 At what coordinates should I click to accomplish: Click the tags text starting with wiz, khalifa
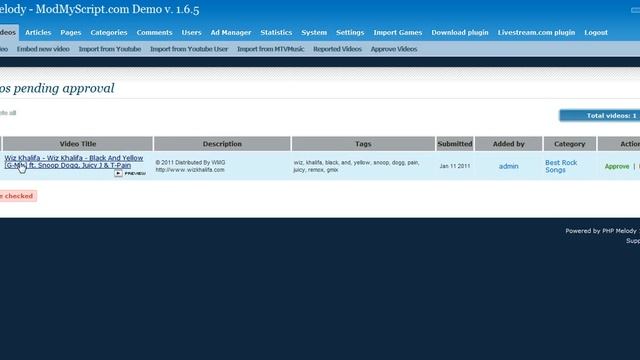356,166
